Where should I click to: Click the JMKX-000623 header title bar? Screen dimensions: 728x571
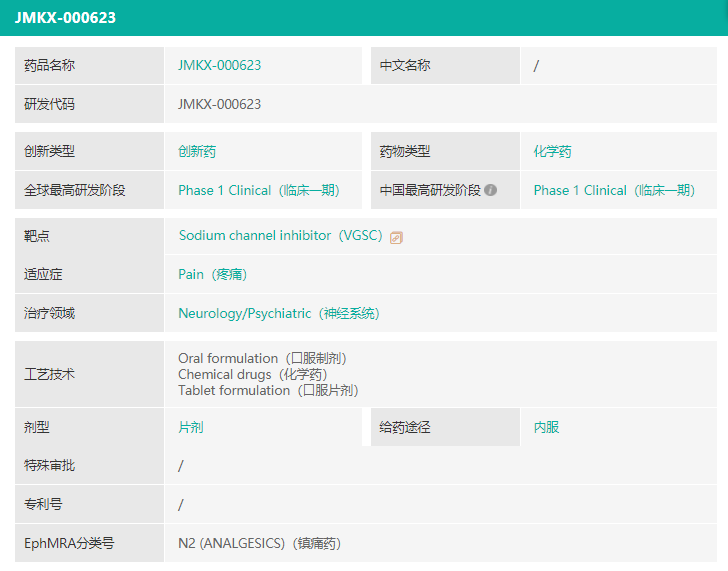tap(65, 17)
